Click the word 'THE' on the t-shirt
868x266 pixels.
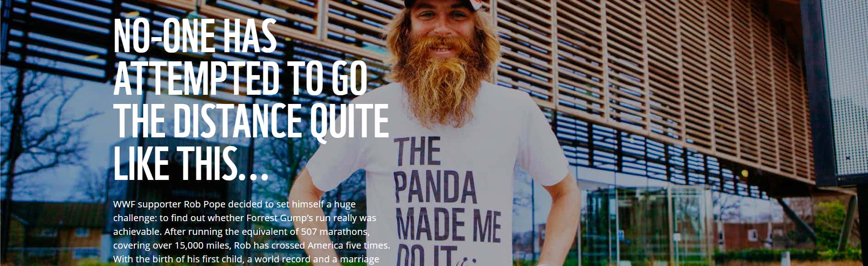(x=418, y=151)
